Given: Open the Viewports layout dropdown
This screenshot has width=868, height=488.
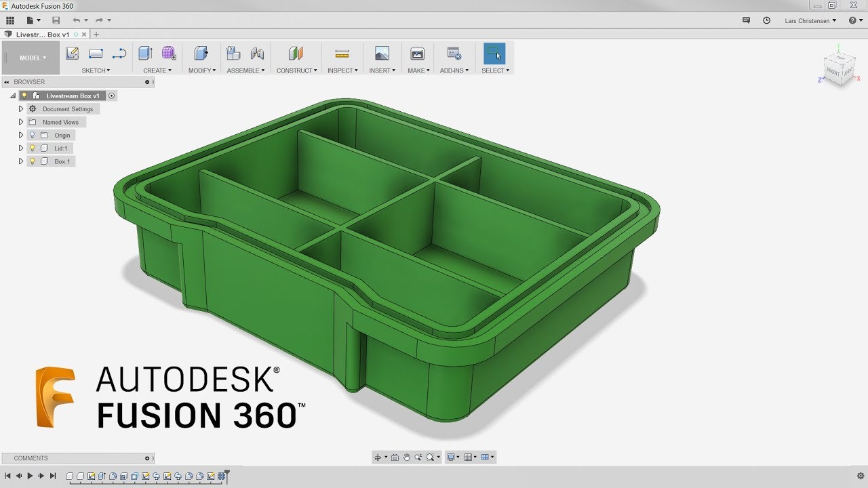Looking at the screenshot, I should pos(488,457).
